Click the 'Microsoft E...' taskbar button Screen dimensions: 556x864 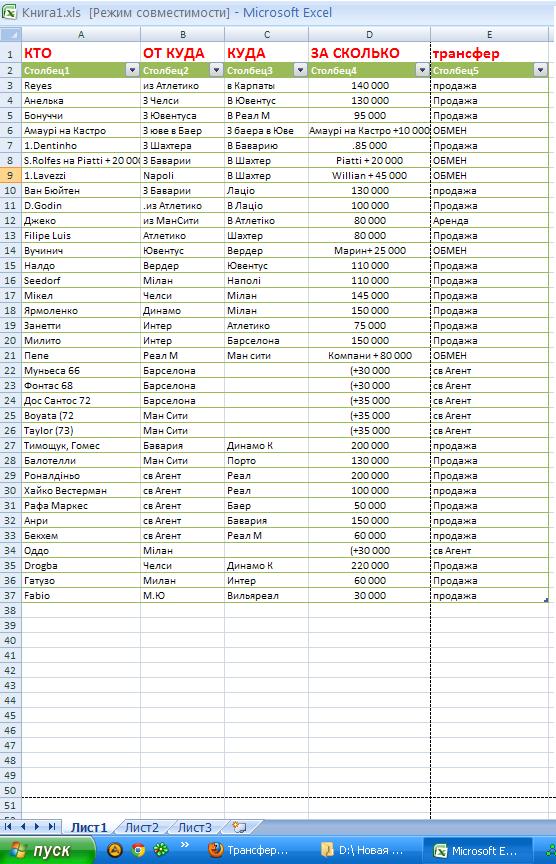coord(477,850)
